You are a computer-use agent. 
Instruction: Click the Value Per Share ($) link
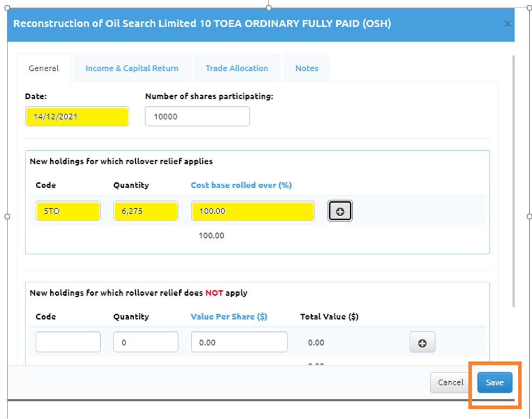pyautogui.click(x=229, y=317)
